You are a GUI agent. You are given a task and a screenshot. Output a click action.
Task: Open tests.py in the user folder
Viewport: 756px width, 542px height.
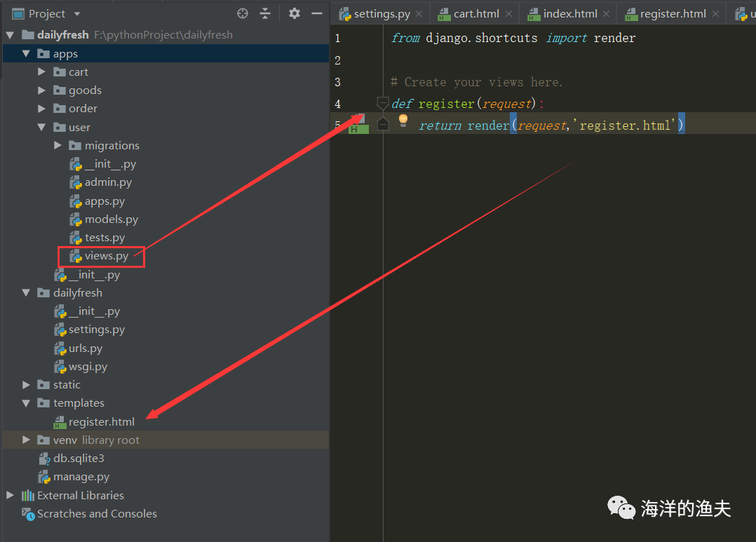click(x=104, y=238)
